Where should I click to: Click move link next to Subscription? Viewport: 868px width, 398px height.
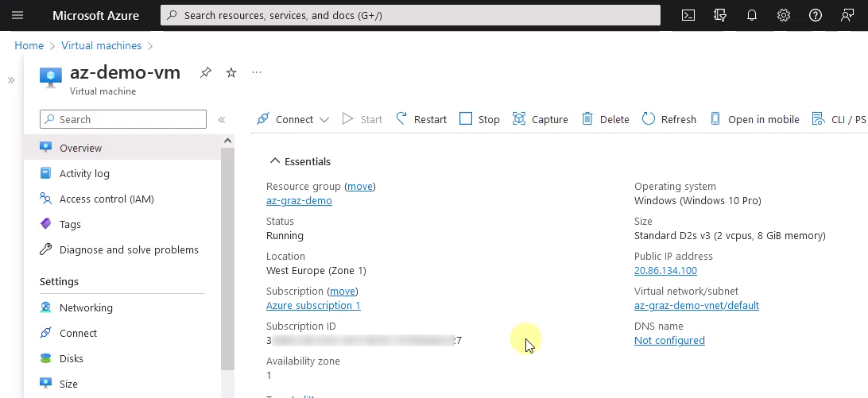pyautogui.click(x=342, y=291)
